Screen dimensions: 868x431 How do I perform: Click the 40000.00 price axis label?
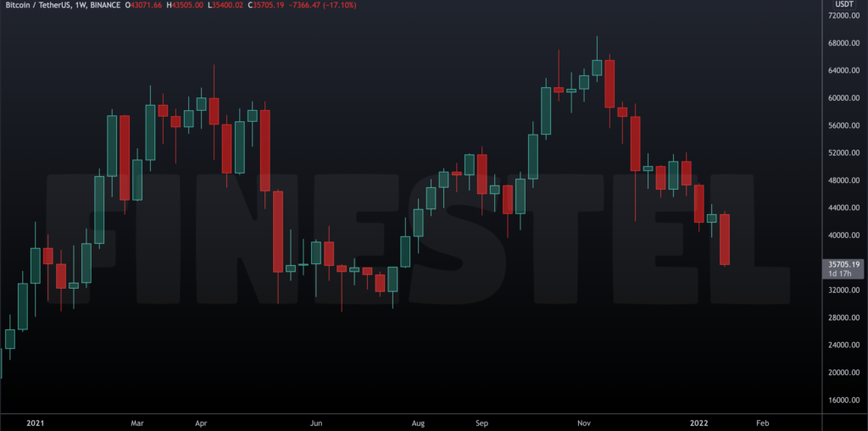[843, 235]
